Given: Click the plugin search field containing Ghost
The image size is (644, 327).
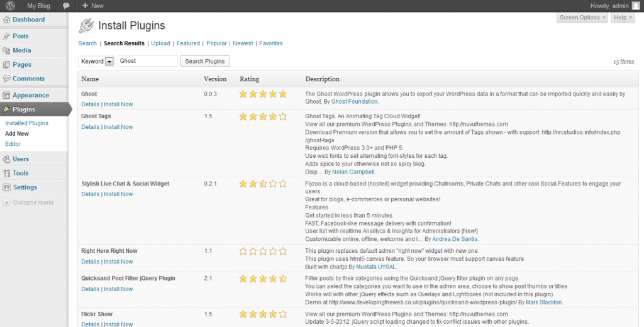Looking at the screenshot, I should (147, 62).
